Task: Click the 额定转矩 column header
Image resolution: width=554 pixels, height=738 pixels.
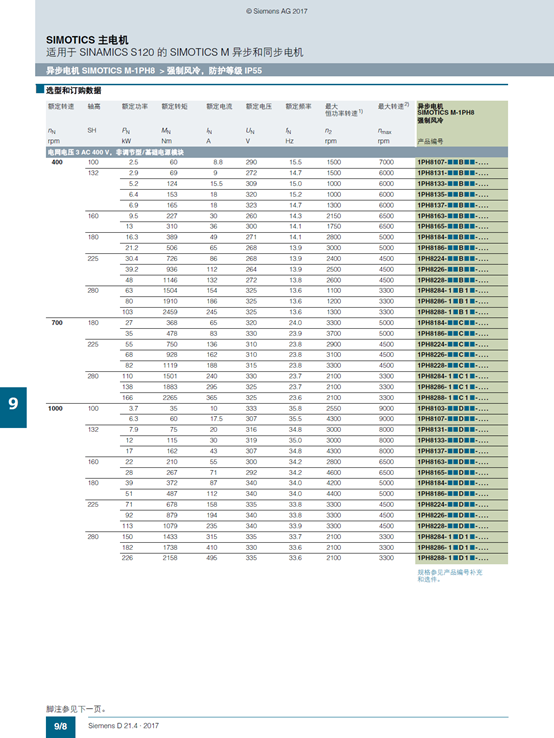Action: pos(174,106)
